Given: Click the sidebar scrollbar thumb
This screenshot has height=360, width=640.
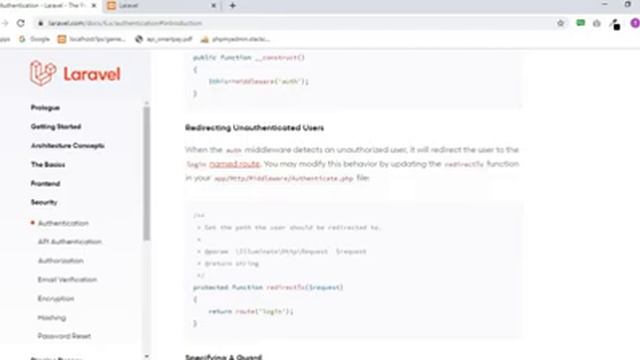Looking at the screenshot, I should point(147,173).
